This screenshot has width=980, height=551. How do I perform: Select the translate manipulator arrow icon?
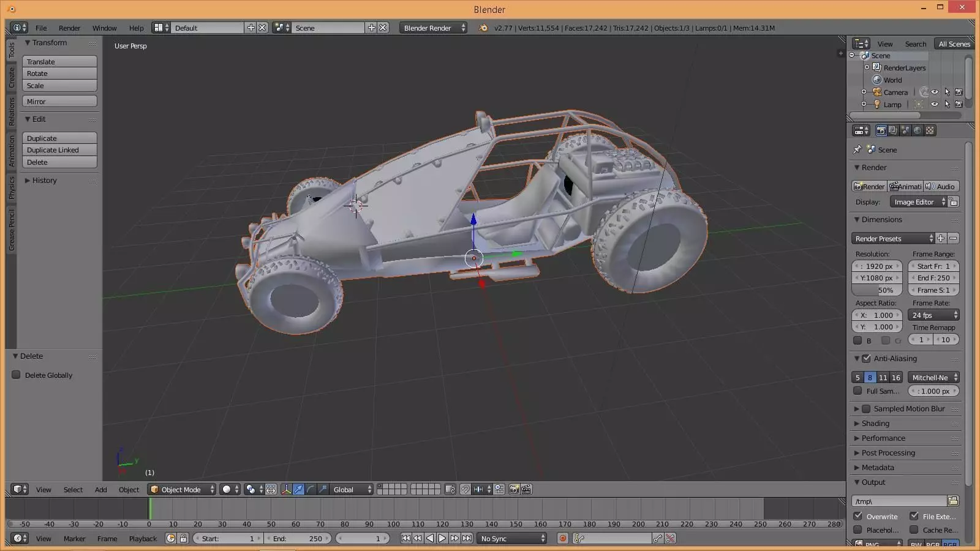[298, 489]
